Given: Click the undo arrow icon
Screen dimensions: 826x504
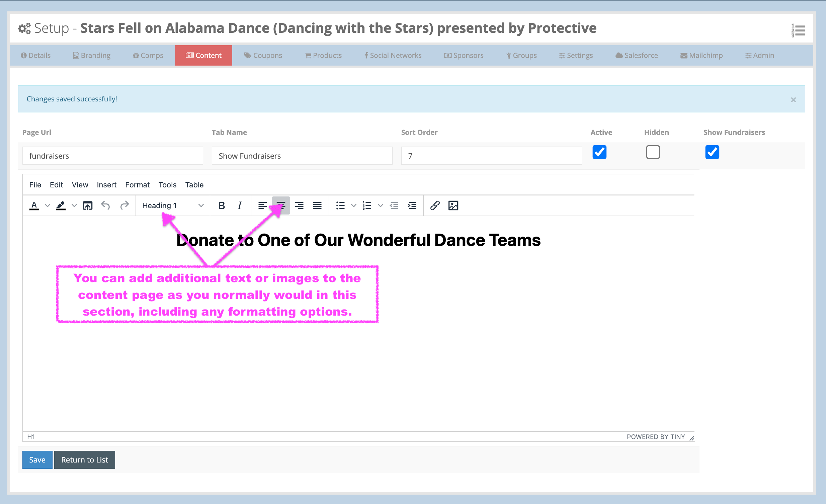Looking at the screenshot, I should coord(106,205).
